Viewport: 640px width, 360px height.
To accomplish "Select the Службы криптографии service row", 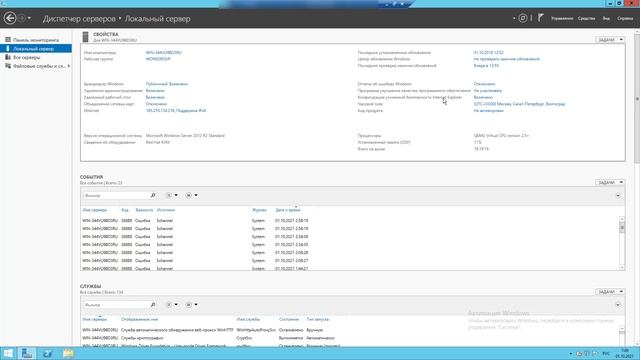I will 351,338.
